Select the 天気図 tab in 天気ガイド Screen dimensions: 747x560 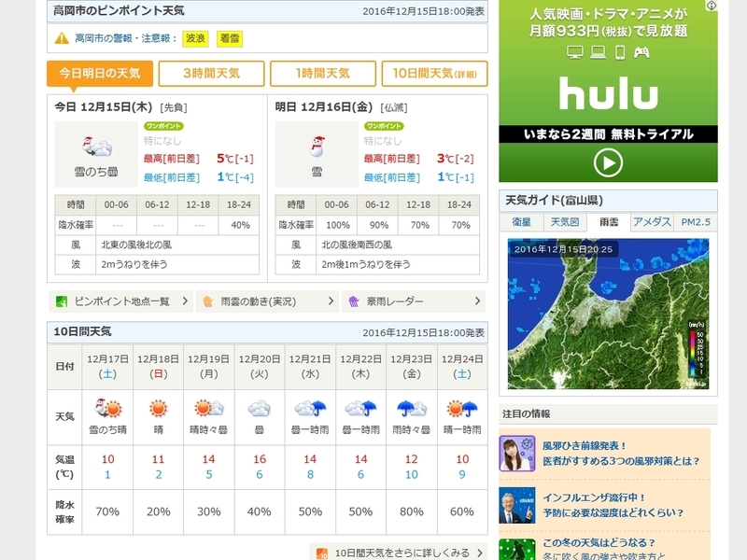pos(565,222)
